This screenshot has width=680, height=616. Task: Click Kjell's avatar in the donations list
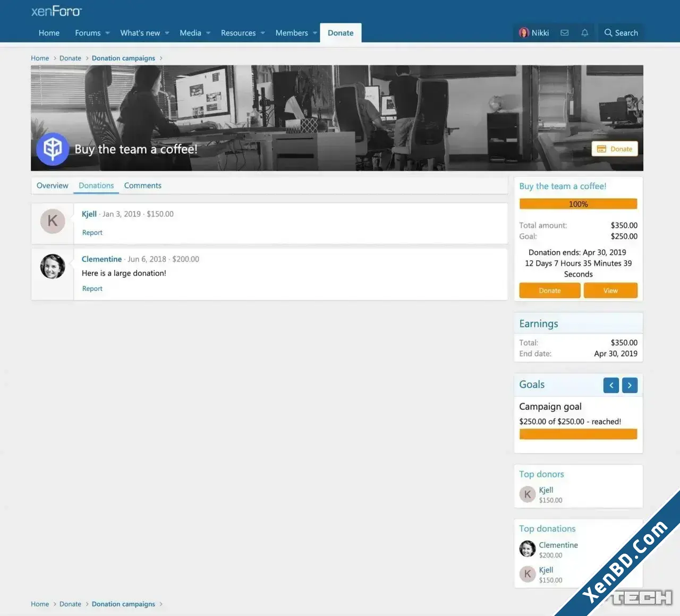[53, 221]
